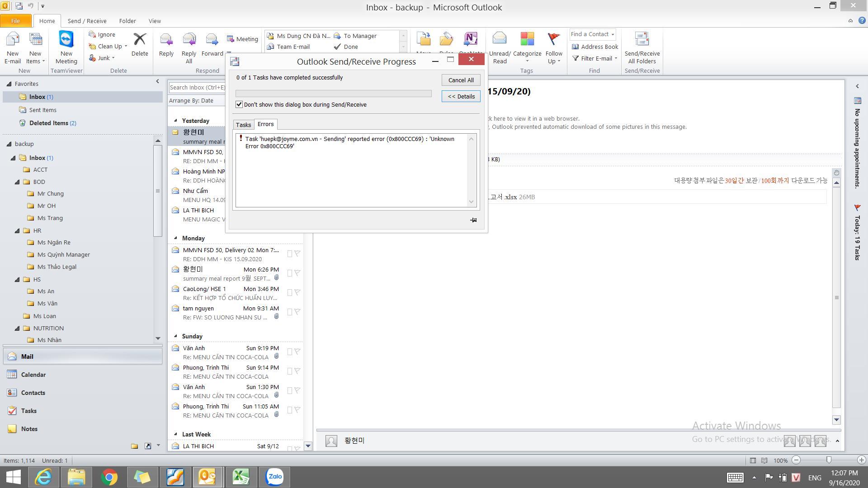The width and height of the screenshot is (868, 488).
Task: Toggle flag on MMVN FSD Monday email
Action: click(x=297, y=253)
